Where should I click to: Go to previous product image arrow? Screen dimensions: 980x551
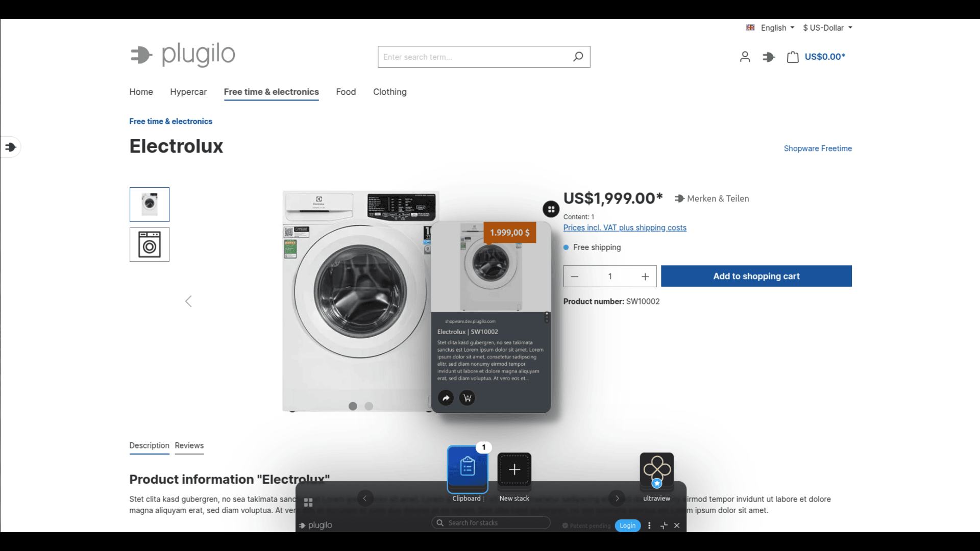pyautogui.click(x=188, y=302)
